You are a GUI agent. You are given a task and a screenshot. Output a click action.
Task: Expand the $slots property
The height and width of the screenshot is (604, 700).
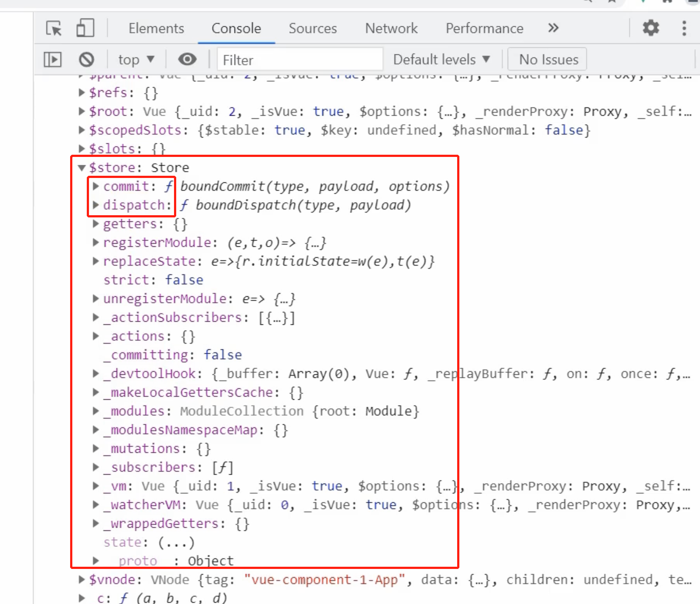pyautogui.click(x=82, y=149)
